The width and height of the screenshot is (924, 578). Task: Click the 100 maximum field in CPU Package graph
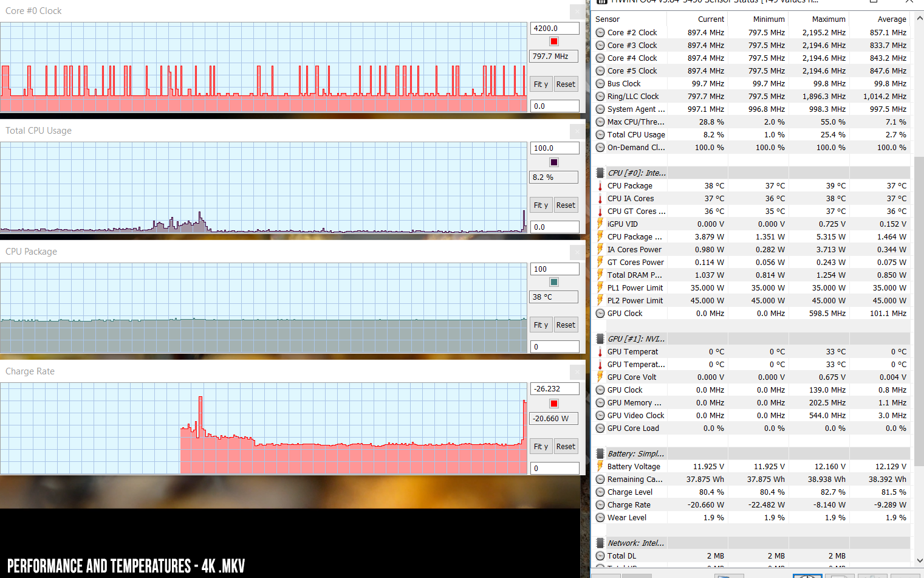click(555, 269)
